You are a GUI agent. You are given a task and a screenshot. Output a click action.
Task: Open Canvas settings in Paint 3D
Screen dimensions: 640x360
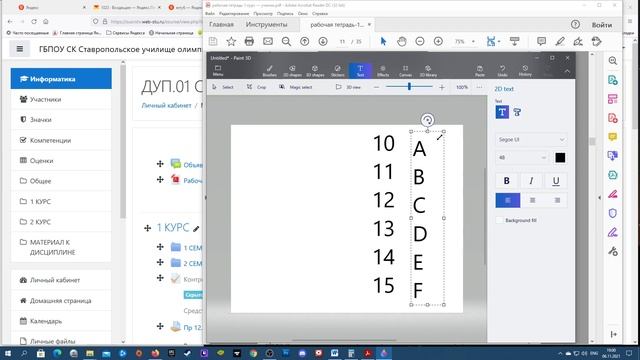pyautogui.click(x=405, y=71)
